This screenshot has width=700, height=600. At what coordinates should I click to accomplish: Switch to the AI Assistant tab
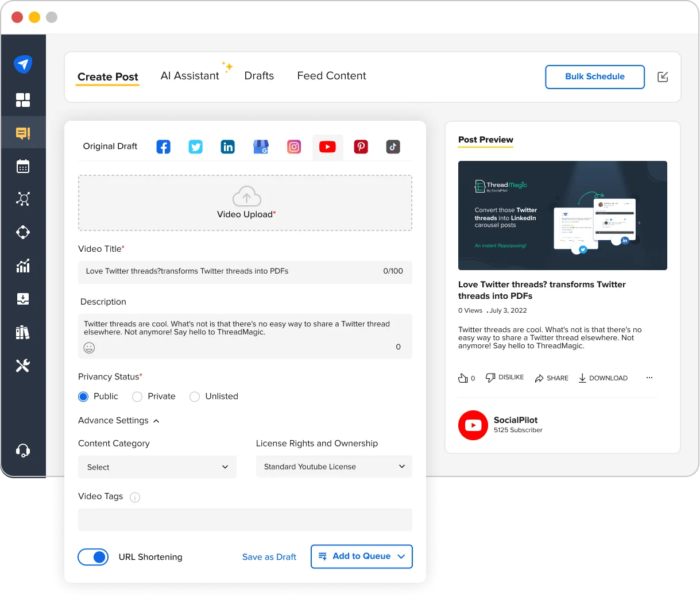pos(189,75)
